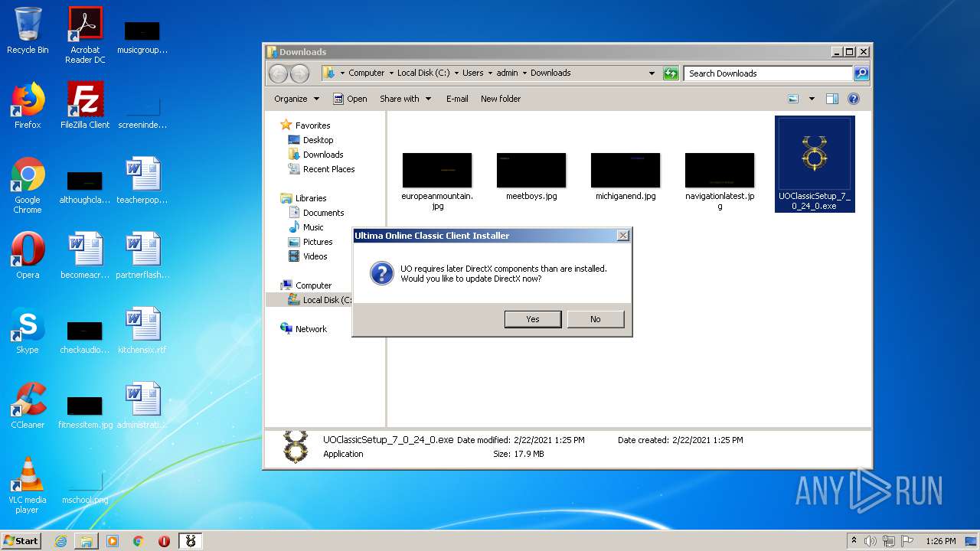Select the mschool.png desktop file
980x551 pixels.
pos(85,488)
